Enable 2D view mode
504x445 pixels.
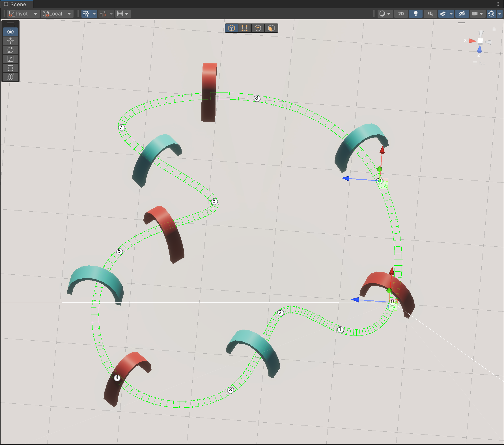401,14
